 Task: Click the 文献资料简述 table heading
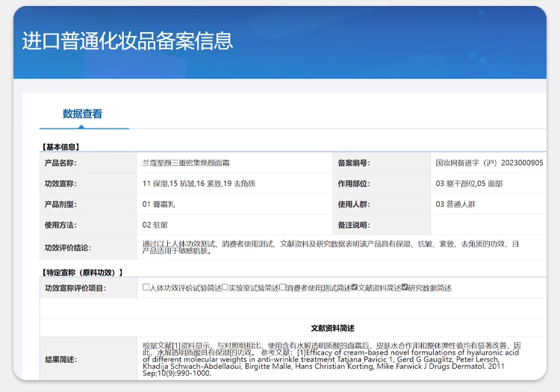332,328
